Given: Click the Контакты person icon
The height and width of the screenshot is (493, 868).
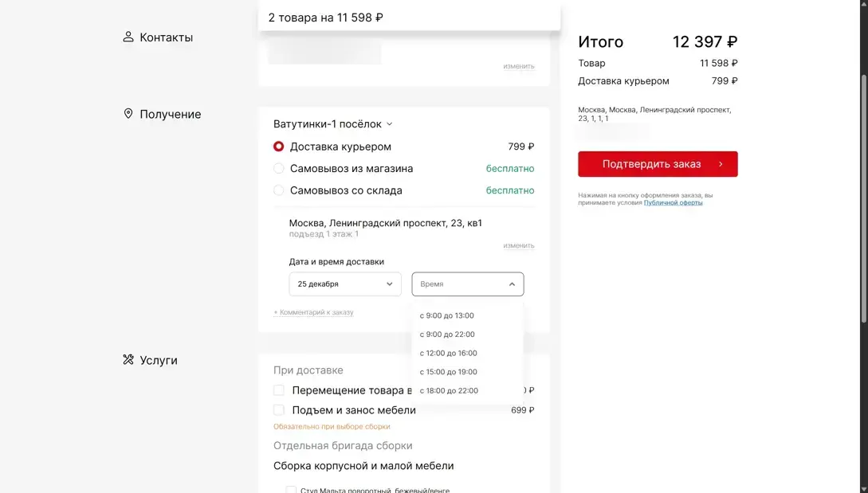Looking at the screenshot, I should [128, 37].
